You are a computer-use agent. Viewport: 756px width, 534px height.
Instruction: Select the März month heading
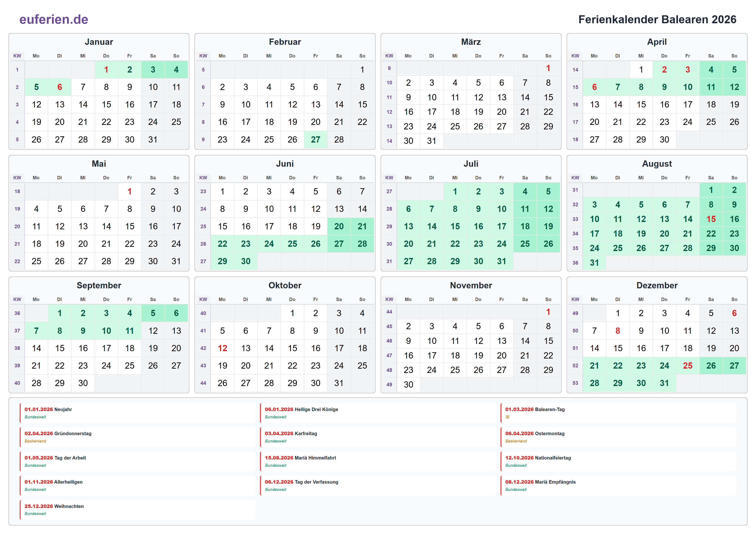point(471,42)
